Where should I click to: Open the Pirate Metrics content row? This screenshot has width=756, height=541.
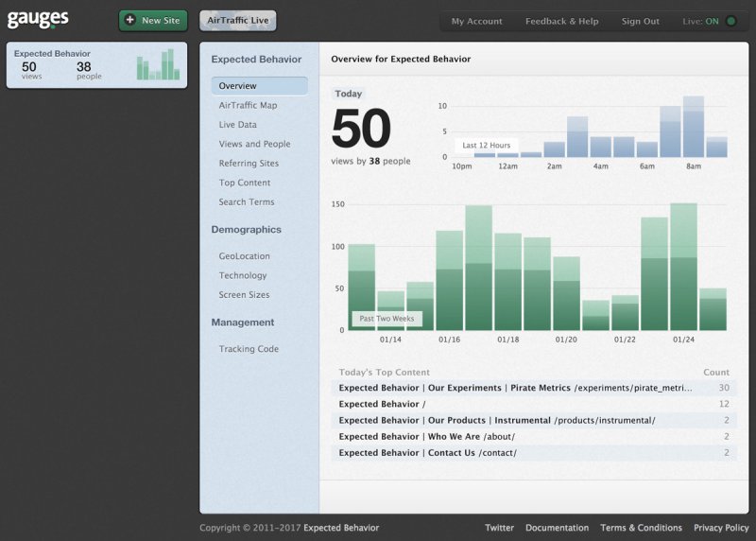click(x=534, y=388)
